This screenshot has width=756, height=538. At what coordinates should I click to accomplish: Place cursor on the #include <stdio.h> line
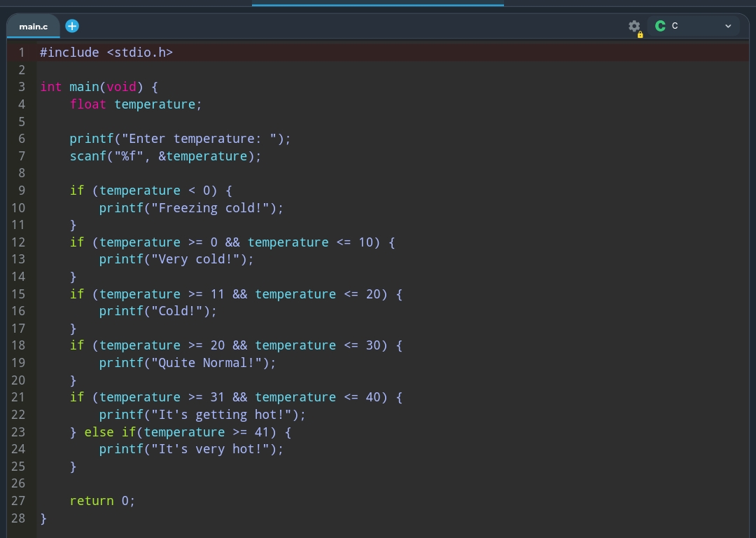[x=106, y=53]
